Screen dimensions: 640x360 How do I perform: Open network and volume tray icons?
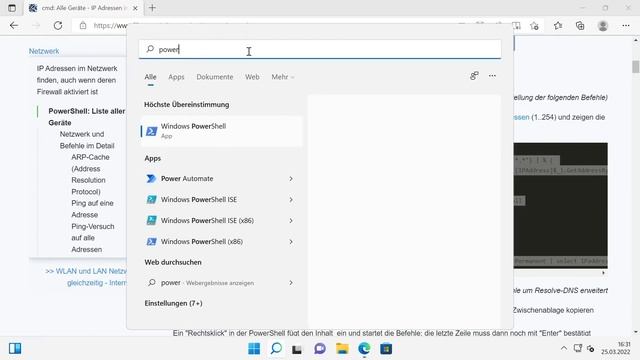[584, 348]
